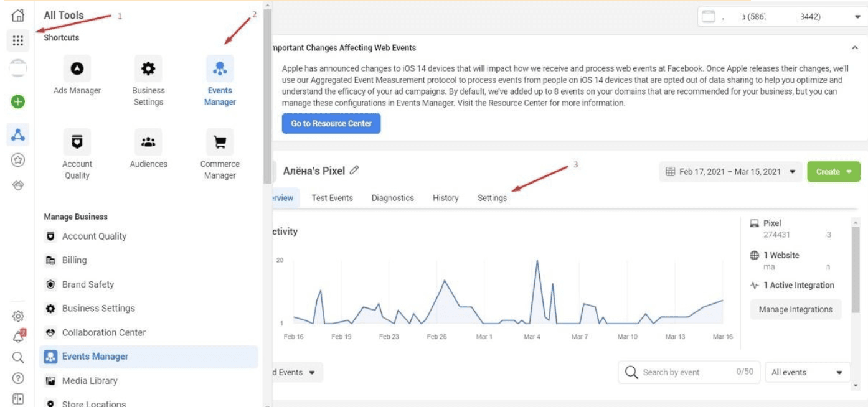Select Billing under Manage Business
The image size is (868, 407).
coord(148,260)
